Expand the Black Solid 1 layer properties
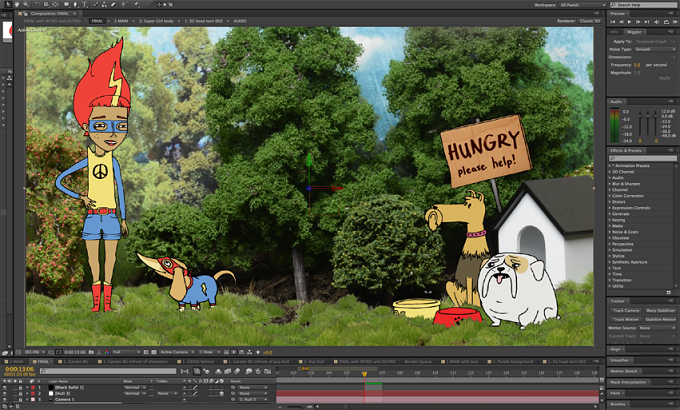The image size is (680, 410). [27, 387]
